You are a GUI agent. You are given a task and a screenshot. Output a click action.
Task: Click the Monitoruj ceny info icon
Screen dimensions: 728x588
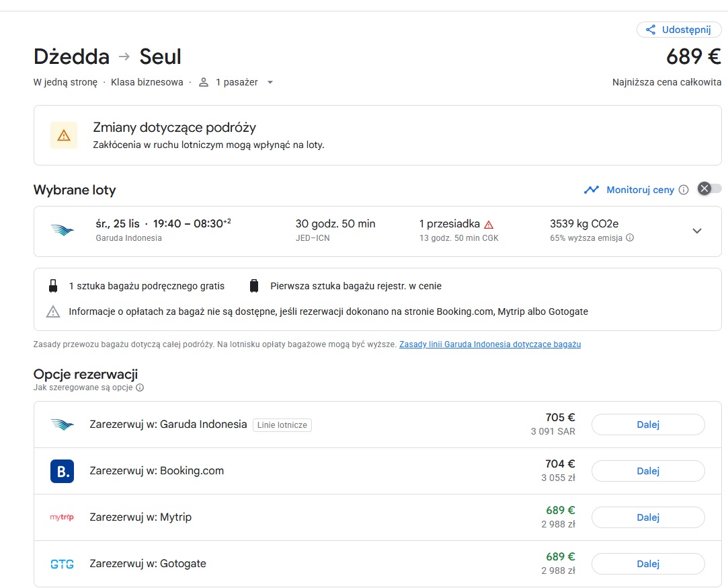pyautogui.click(x=684, y=190)
